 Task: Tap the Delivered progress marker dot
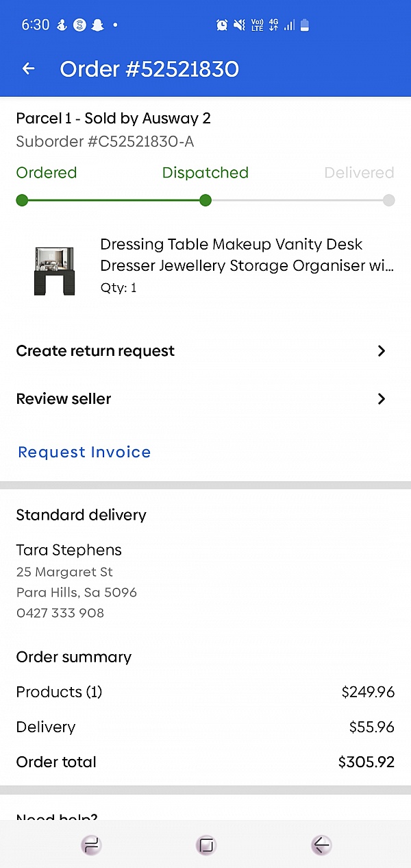click(x=388, y=200)
